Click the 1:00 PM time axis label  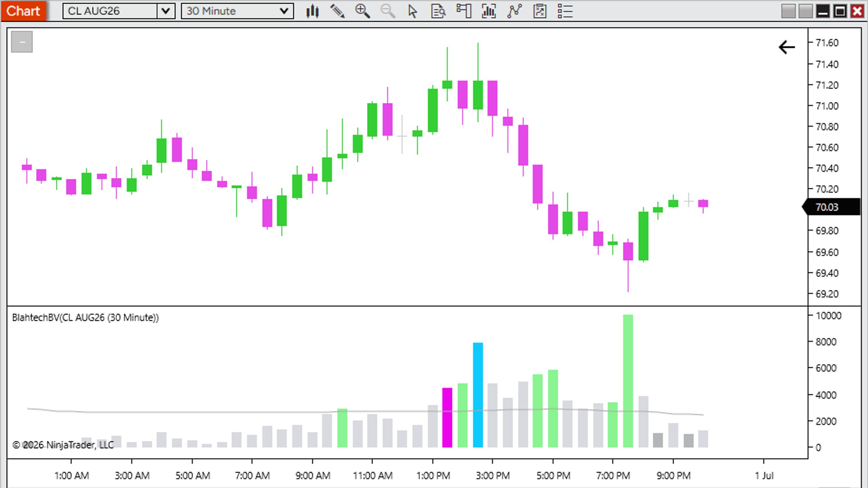click(x=433, y=475)
